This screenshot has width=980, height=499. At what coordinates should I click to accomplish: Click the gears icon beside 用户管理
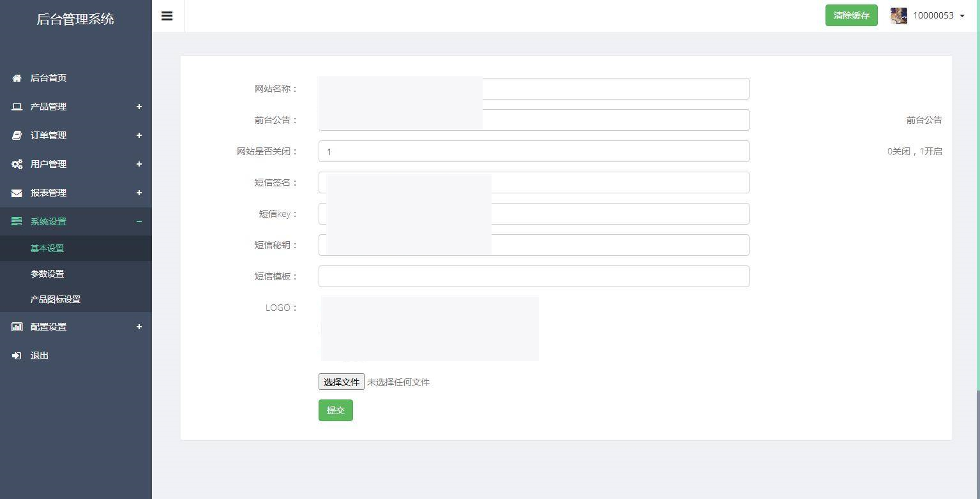(17, 164)
